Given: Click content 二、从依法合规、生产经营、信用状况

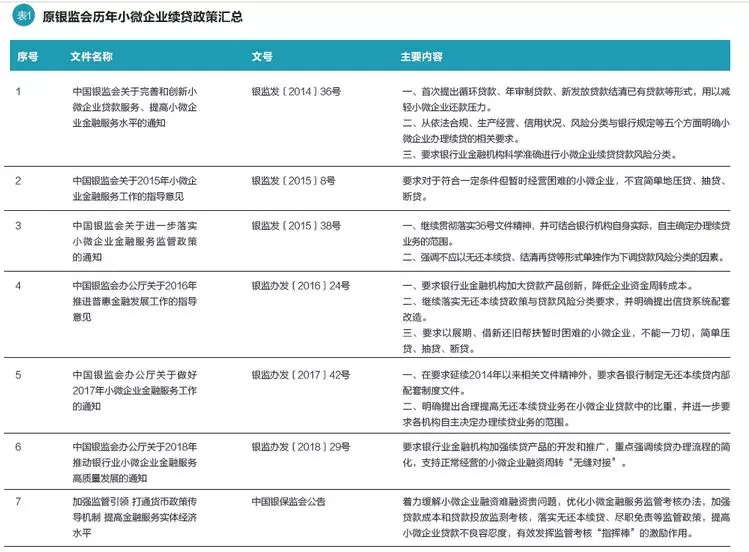Looking at the screenshot, I should (566, 131).
